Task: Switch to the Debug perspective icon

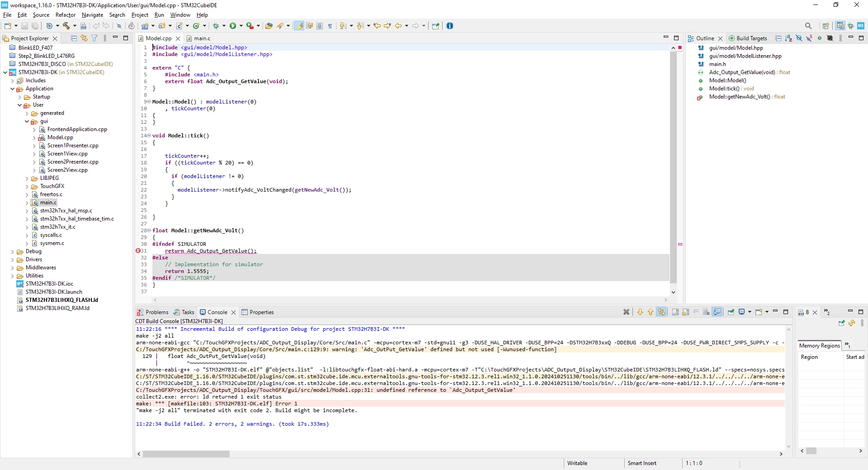Action: [x=851, y=26]
